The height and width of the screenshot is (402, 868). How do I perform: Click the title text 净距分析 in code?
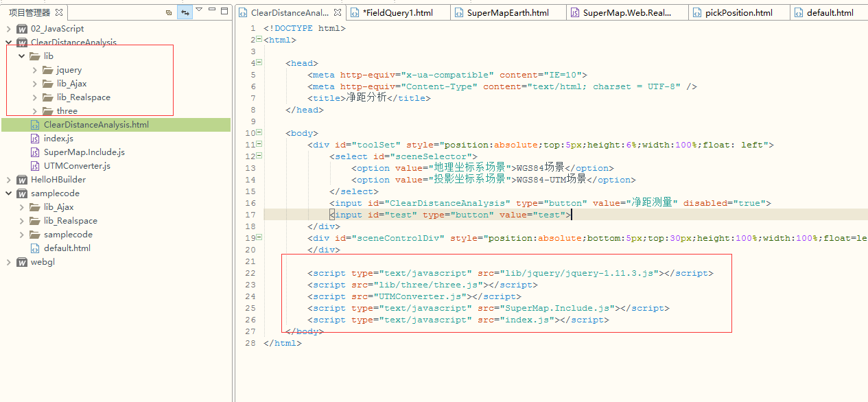coord(366,98)
